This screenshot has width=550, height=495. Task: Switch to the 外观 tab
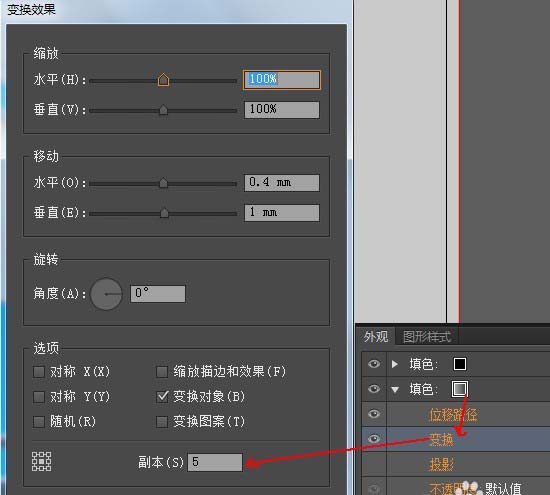376,337
